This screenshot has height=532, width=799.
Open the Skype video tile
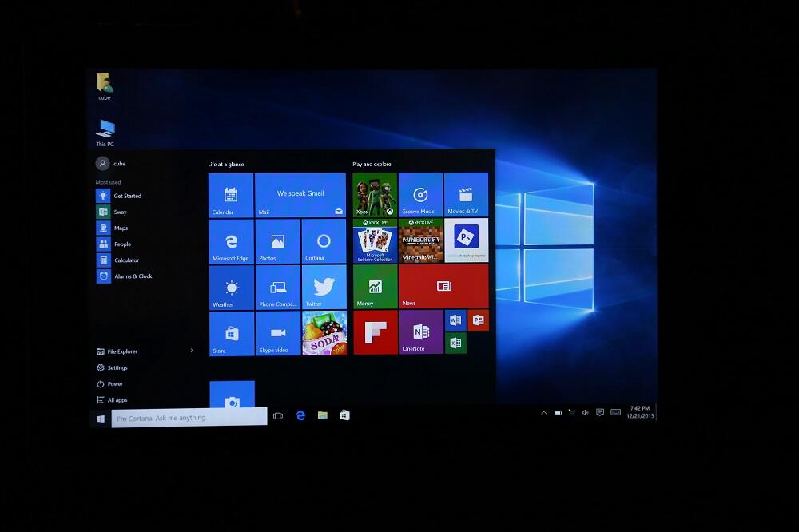(x=278, y=334)
